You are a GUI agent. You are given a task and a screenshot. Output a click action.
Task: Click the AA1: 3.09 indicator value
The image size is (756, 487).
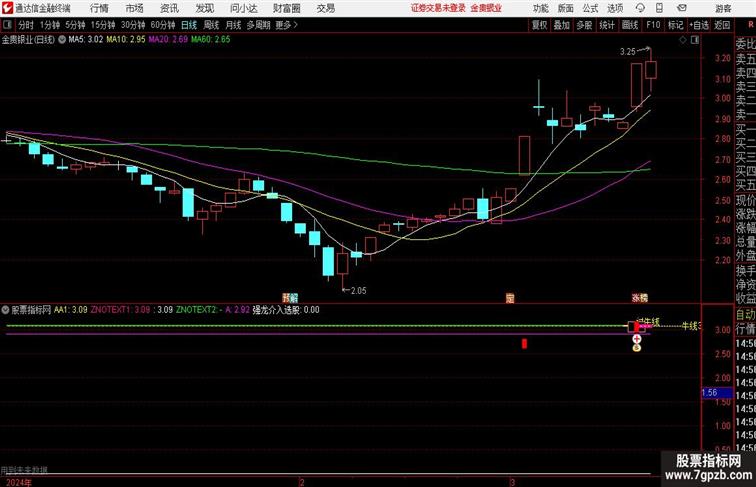coord(70,310)
